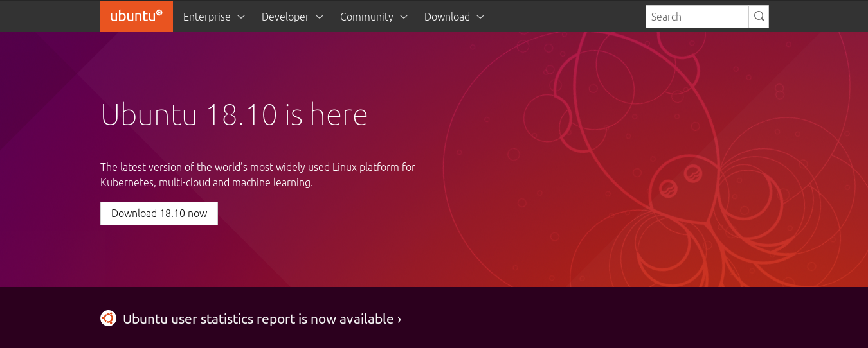Click the Download 18.10 now button
868x348 pixels.
tap(159, 213)
